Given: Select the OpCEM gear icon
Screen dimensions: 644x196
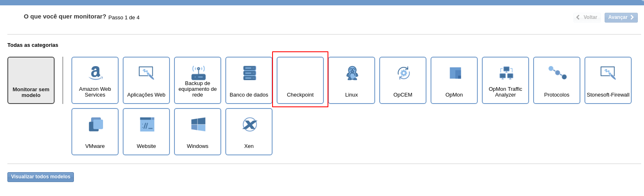Looking at the screenshot, I should tap(403, 73).
